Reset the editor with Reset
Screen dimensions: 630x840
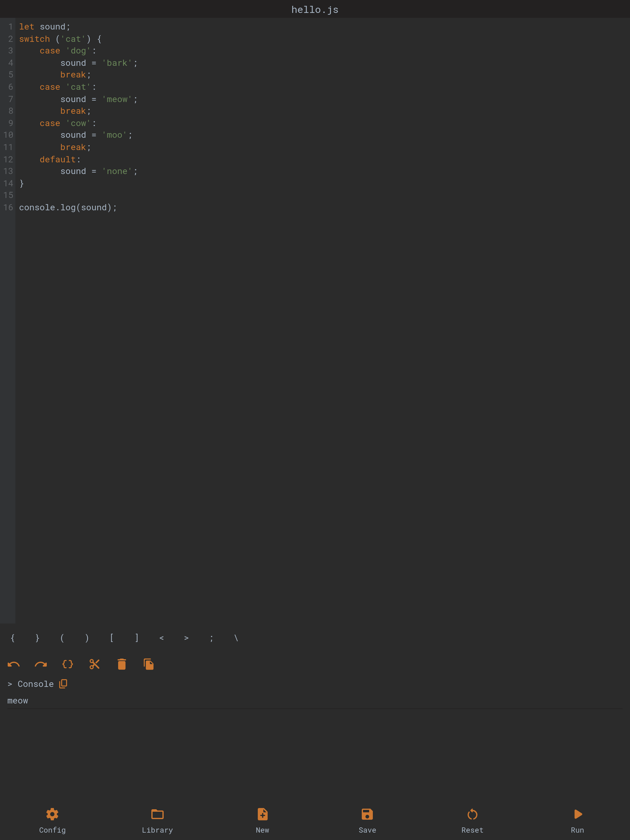point(472,821)
